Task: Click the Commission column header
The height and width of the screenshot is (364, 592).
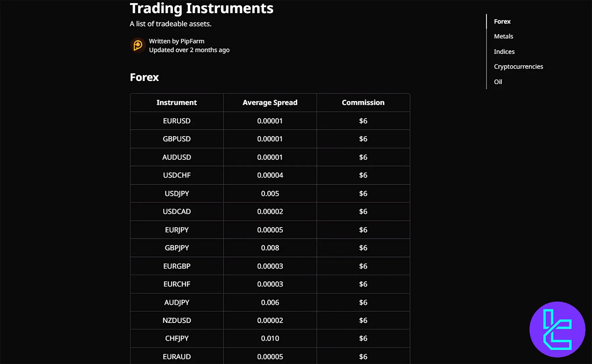Action: (363, 102)
